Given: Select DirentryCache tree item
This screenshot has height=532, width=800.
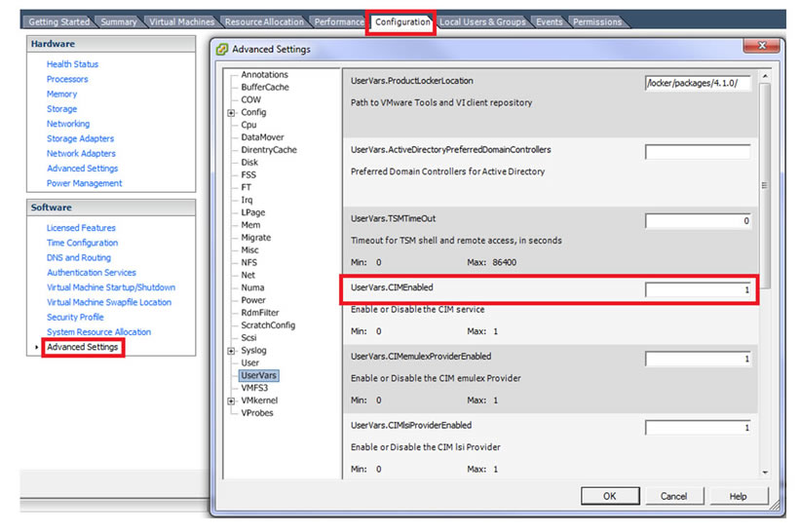Looking at the screenshot, I should tap(268, 150).
